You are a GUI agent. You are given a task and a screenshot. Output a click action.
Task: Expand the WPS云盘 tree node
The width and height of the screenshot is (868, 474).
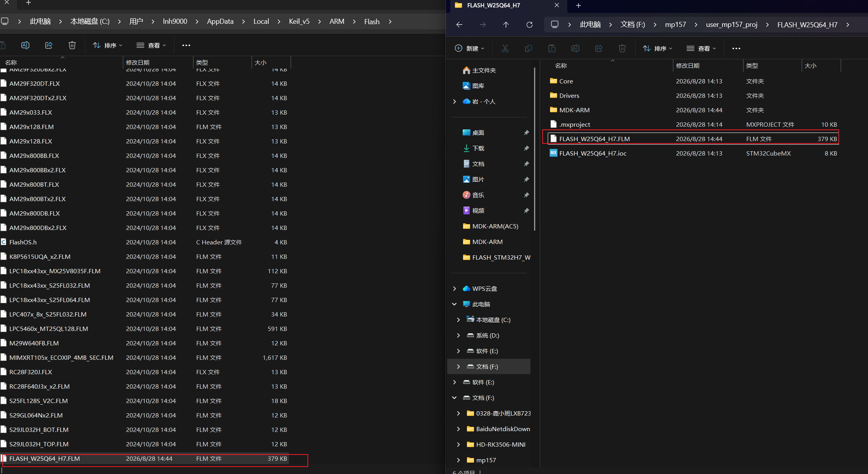click(454, 288)
